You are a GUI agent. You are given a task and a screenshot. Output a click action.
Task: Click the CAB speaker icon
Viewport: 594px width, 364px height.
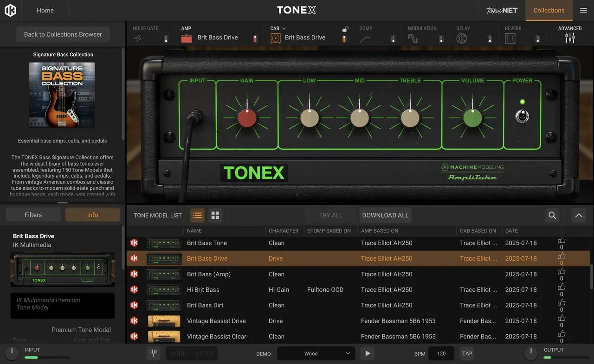click(x=276, y=38)
